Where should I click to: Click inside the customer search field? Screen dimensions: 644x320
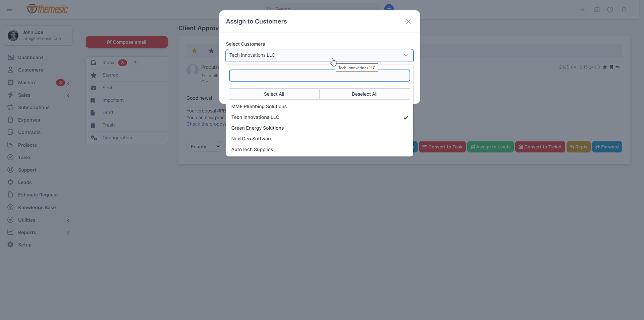click(x=319, y=75)
